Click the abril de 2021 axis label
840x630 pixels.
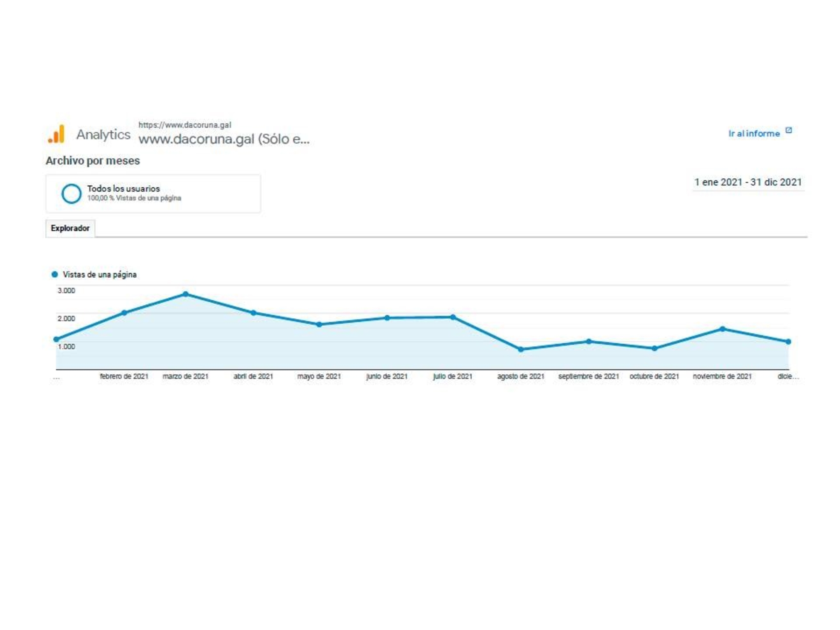(253, 376)
